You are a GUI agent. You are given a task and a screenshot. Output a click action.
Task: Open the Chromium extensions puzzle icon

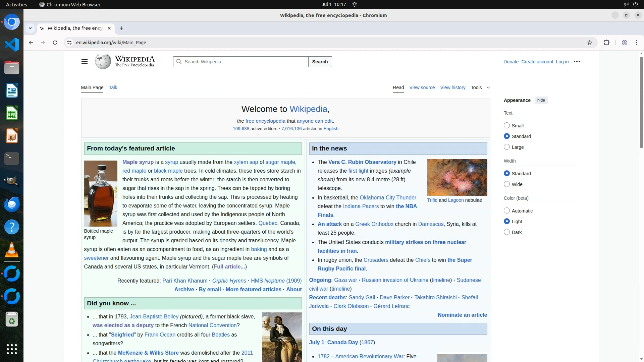click(606, 43)
